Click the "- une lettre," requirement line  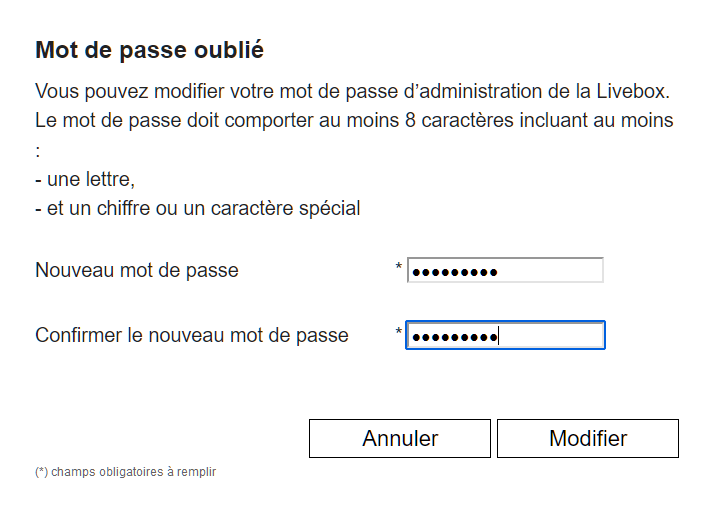(85, 180)
